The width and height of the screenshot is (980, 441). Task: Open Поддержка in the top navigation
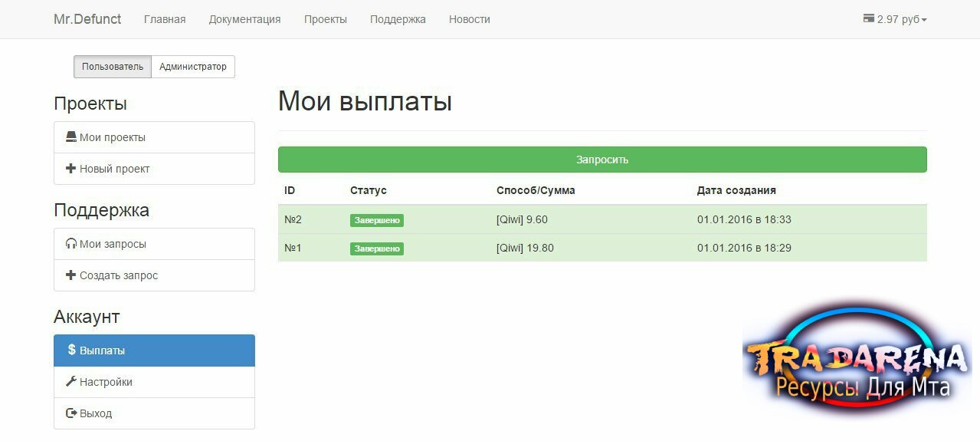(398, 19)
